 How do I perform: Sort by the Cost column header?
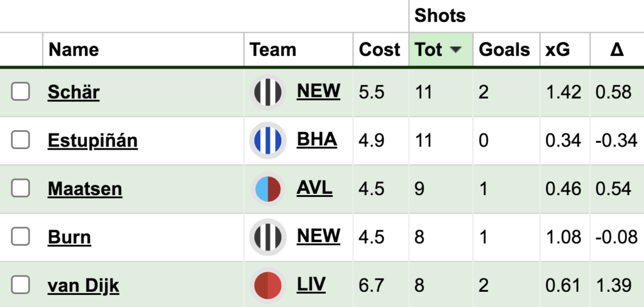coord(379,50)
